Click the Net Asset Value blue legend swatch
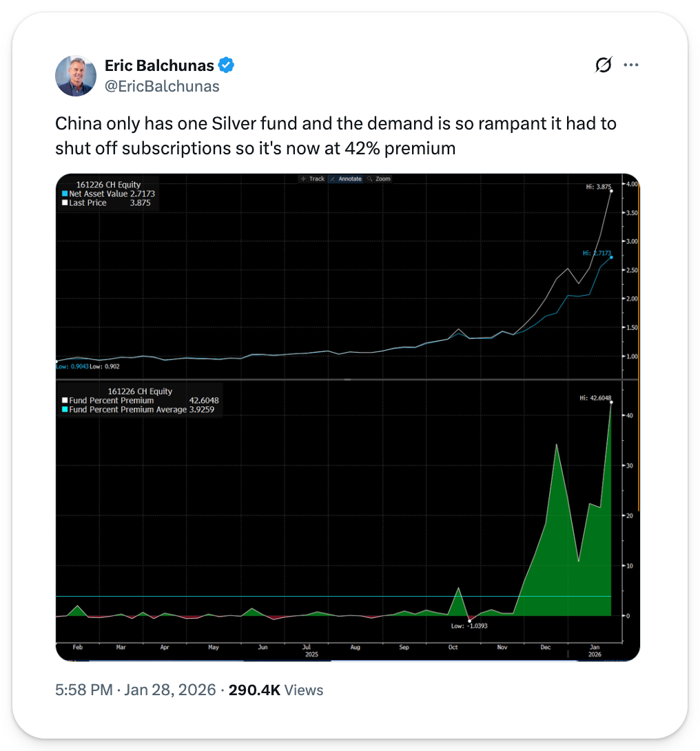The height and width of the screenshot is (751, 700). (65, 194)
